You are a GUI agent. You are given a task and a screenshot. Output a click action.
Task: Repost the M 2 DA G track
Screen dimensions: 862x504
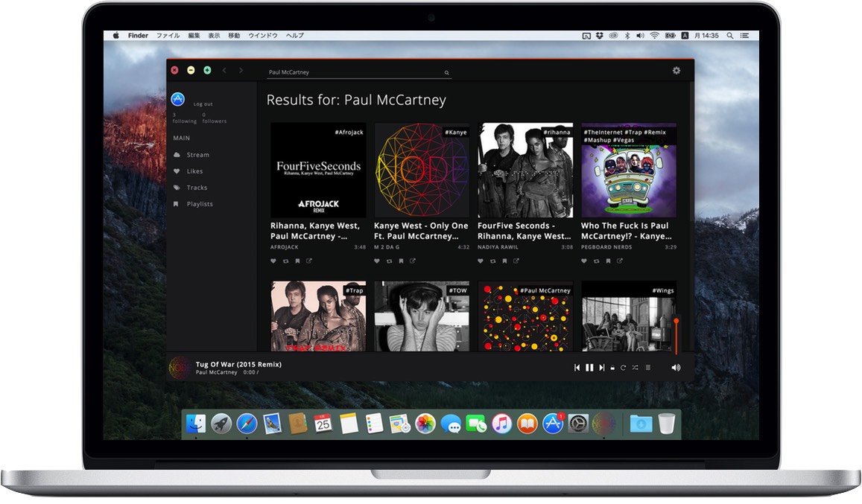389,261
